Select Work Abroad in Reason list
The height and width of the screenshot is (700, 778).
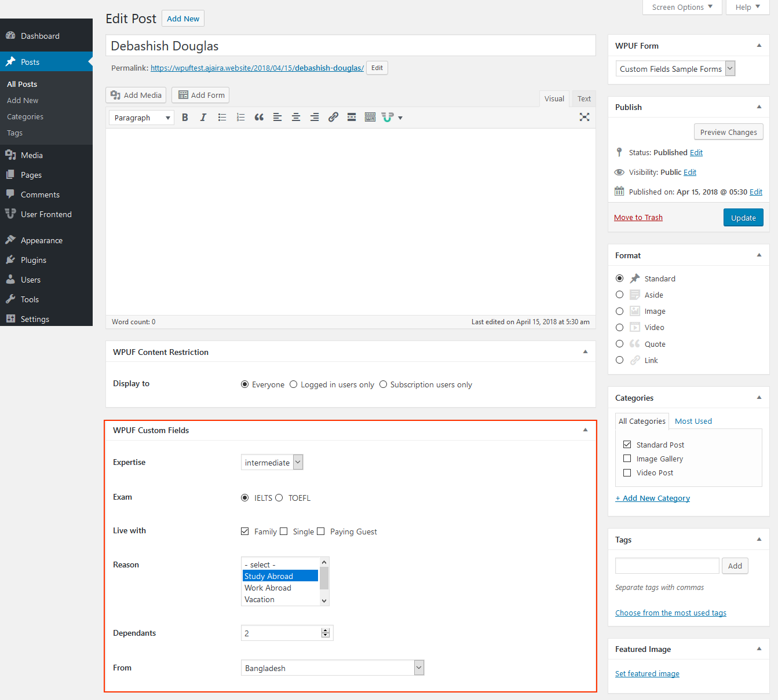point(280,588)
